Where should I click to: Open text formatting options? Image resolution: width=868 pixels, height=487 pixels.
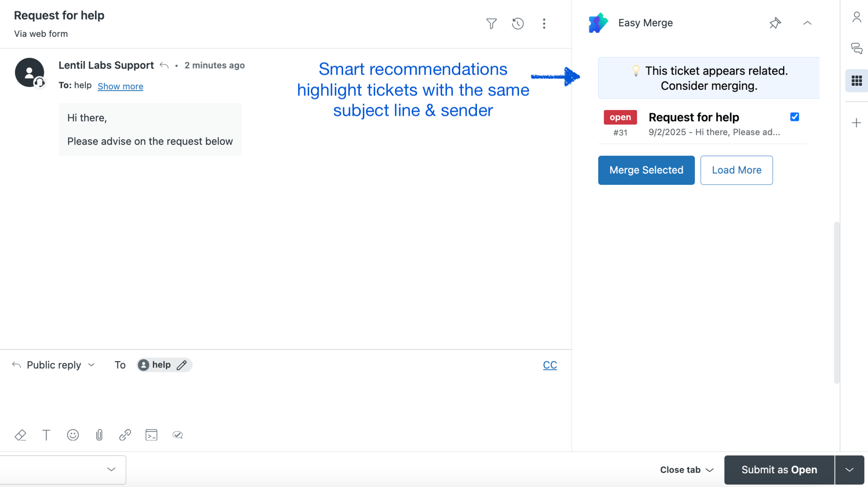coord(46,435)
